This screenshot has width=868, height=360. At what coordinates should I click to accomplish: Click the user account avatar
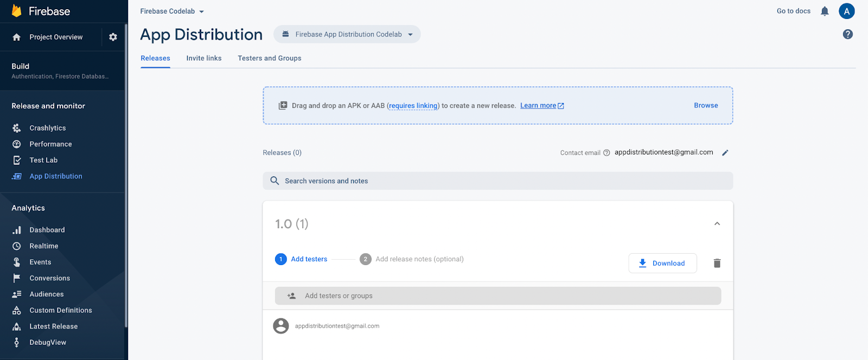click(846, 11)
